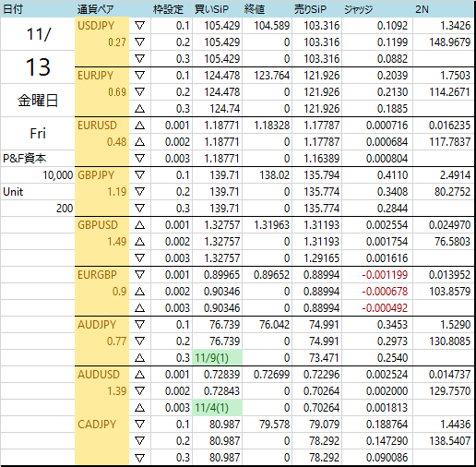Click the 2N value 138.5407
The width and height of the screenshot is (476, 467).
click(x=449, y=441)
